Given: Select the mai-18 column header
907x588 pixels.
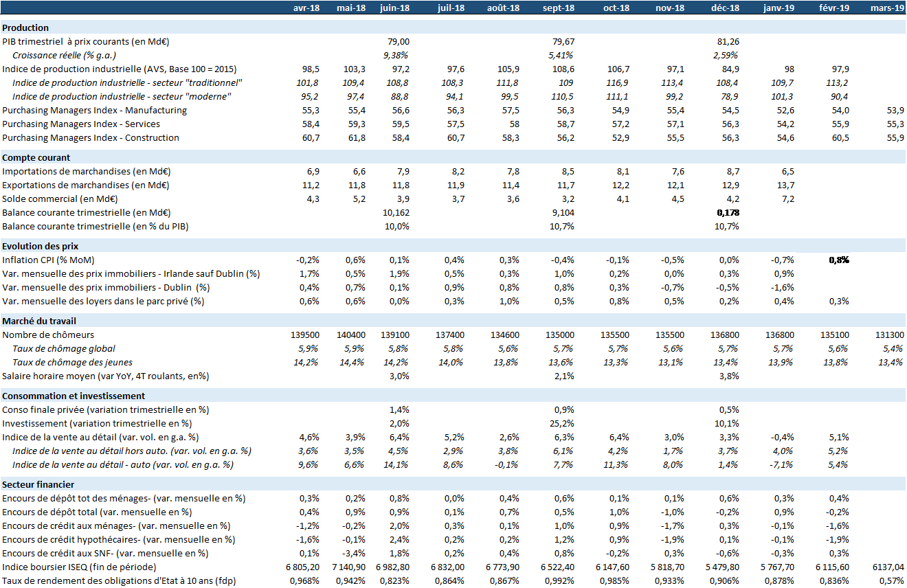Looking at the screenshot, I should [351, 8].
